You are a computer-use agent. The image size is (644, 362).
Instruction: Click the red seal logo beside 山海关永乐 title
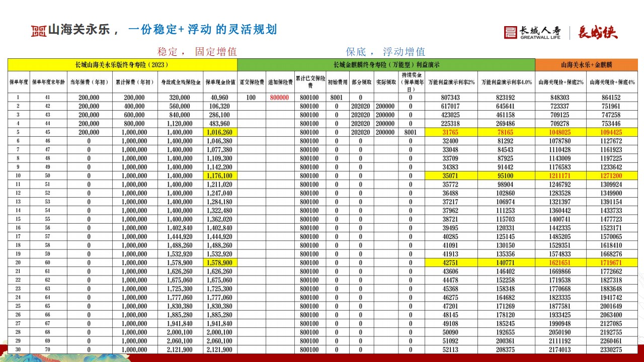[x=39, y=31]
